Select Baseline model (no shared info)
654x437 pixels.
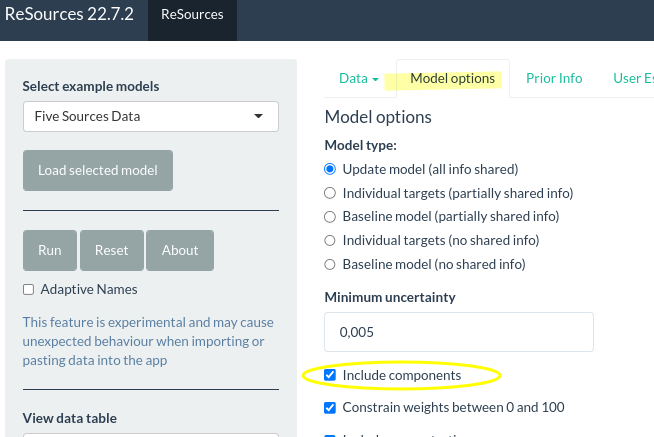[x=331, y=265]
